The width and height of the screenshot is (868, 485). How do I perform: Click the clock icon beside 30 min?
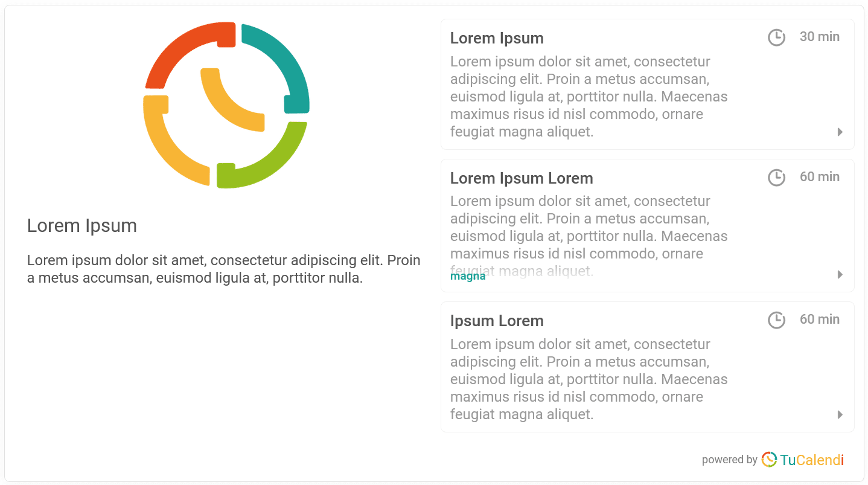[x=776, y=37]
